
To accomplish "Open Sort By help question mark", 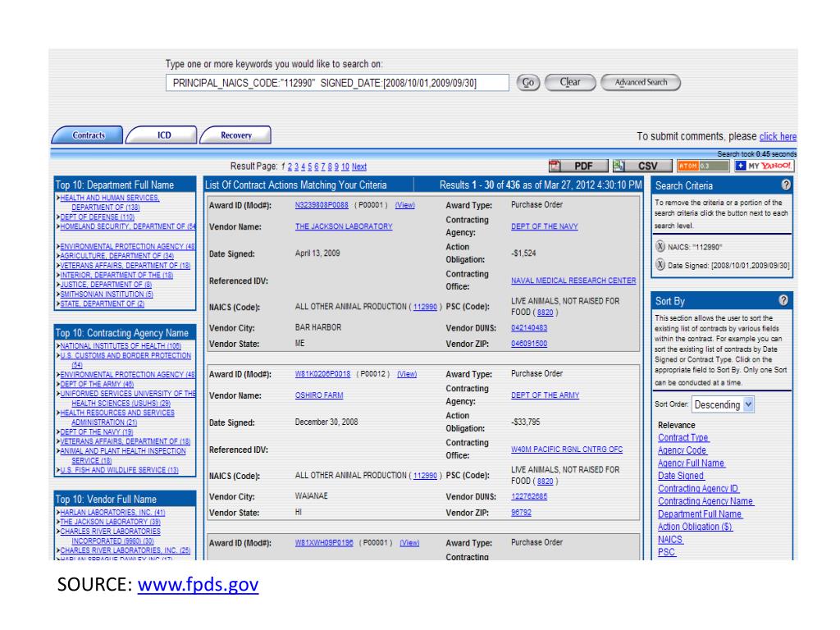I will pyautogui.click(x=783, y=300).
